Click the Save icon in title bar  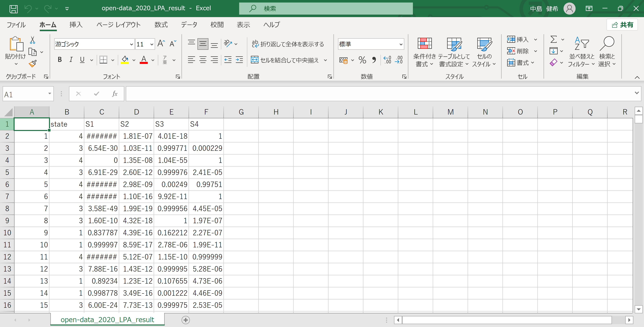[x=13, y=9]
